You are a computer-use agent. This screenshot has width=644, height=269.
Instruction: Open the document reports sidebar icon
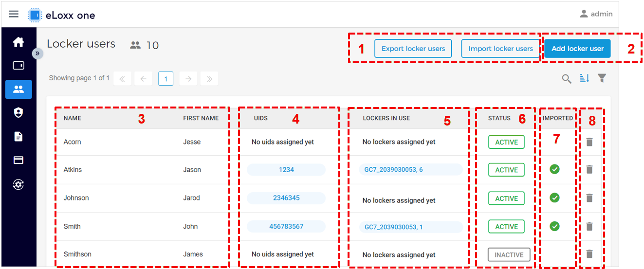pos(18,137)
